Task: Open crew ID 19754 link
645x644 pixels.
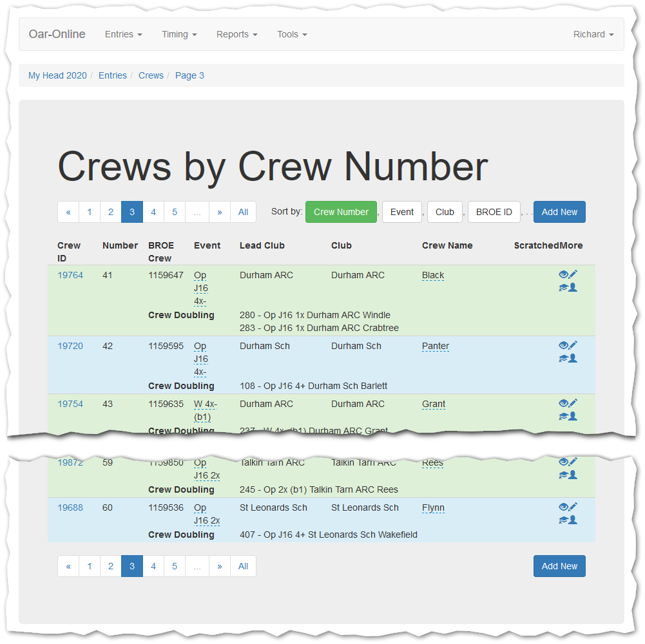Action: (70, 404)
